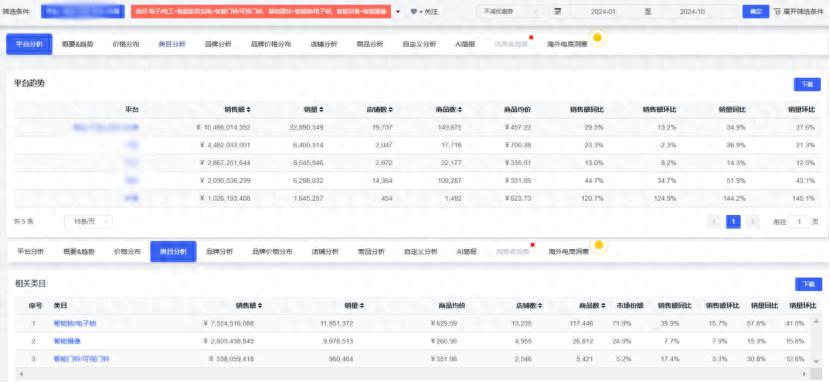Click the red 类目 filter tag
This screenshot has height=383, width=830.
point(261,12)
